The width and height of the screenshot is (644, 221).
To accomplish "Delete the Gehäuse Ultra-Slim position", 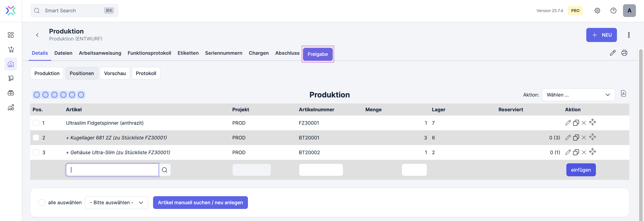I will coord(584,152).
